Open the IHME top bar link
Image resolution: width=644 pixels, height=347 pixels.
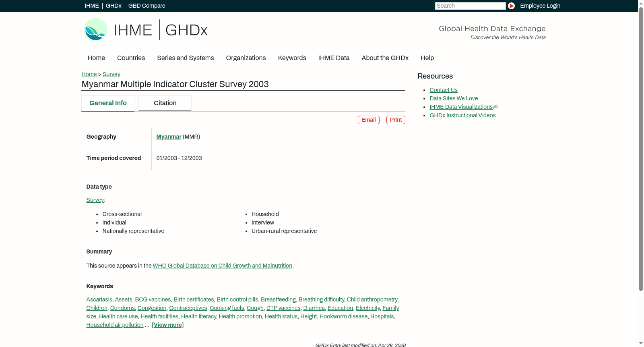coord(92,6)
